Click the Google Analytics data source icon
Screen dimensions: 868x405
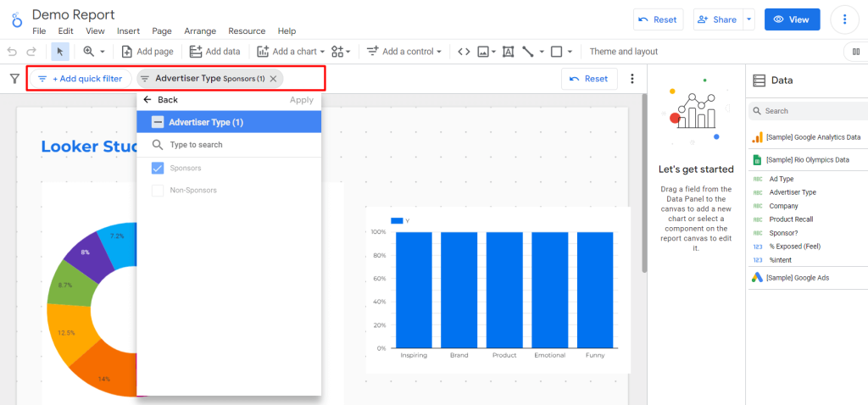tap(757, 137)
